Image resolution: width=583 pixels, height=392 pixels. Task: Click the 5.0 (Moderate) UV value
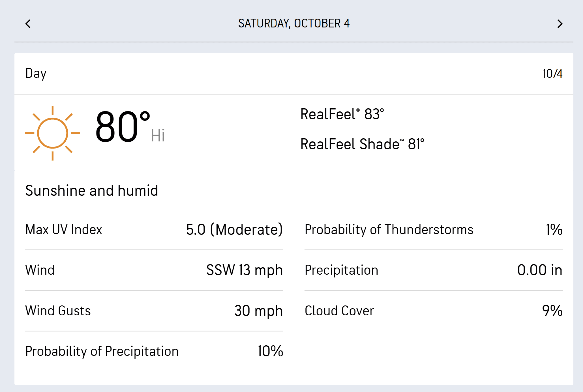coord(234,229)
